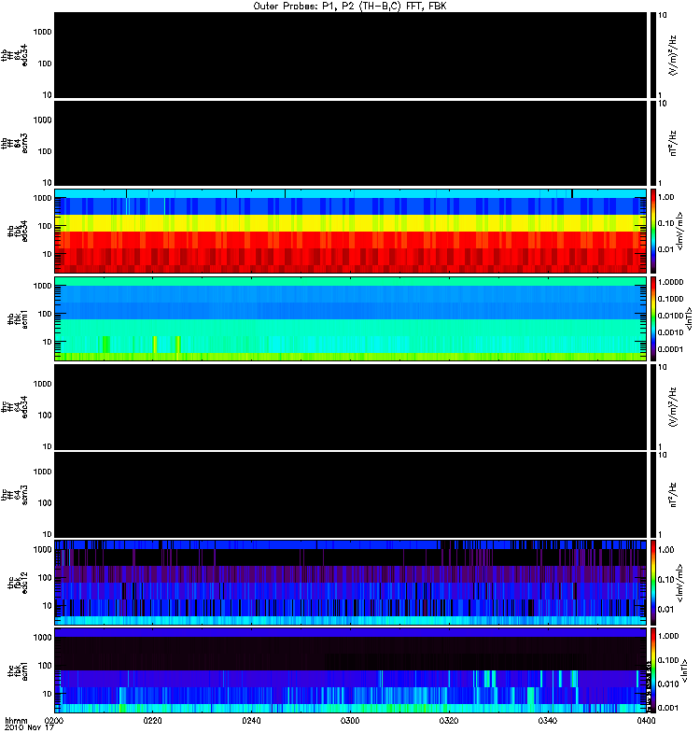Click the 0340 time axis label
The height and width of the screenshot is (747, 700).
click(548, 721)
